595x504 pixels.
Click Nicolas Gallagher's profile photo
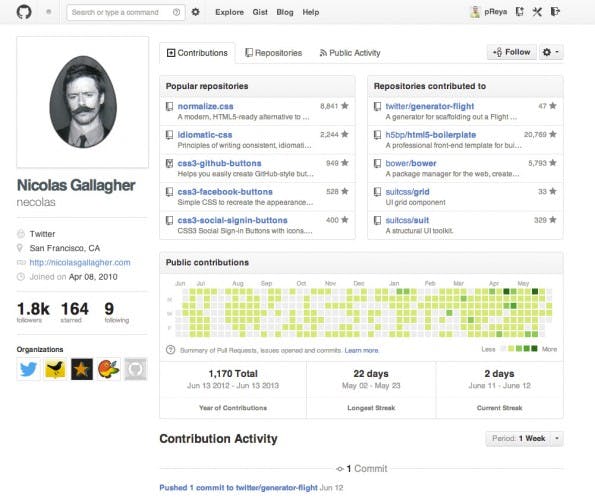point(83,102)
